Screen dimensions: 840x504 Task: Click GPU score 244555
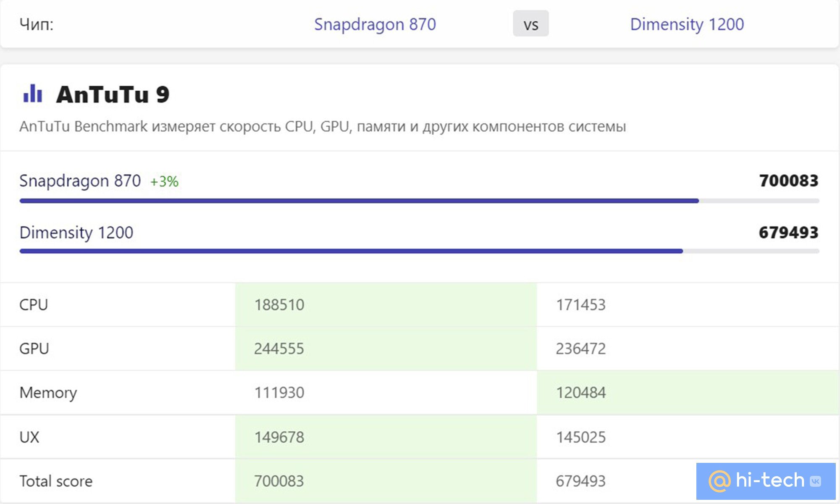coord(279,349)
